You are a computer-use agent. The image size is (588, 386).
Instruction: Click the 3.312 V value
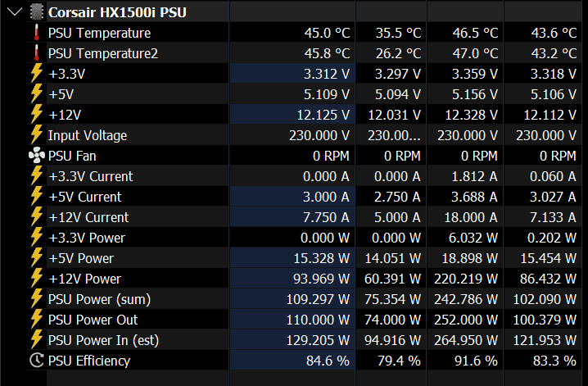point(327,74)
